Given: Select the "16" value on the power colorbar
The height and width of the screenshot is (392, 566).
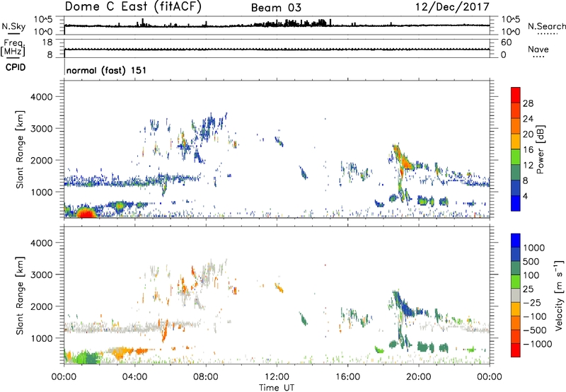Looking at the screenshot, I should 528,150.
